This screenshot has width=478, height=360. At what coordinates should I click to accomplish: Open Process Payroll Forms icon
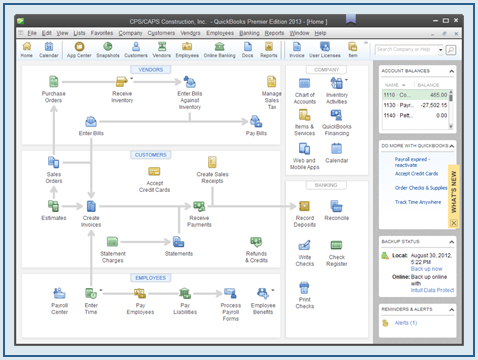230,293
